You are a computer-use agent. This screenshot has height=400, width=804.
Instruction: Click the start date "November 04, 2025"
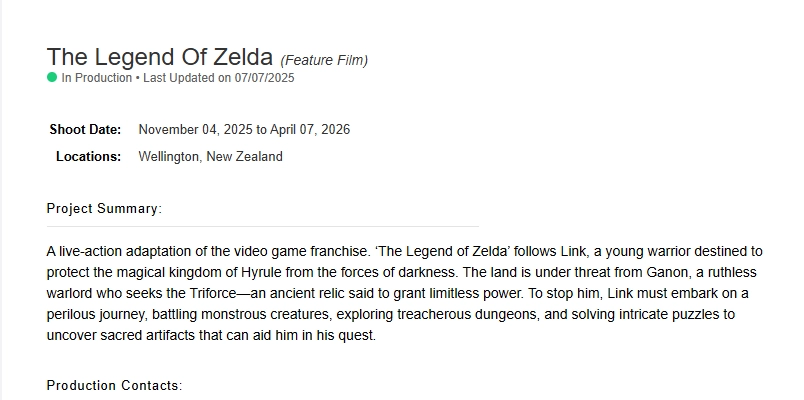pyautogui.click(x=195, y=130)
